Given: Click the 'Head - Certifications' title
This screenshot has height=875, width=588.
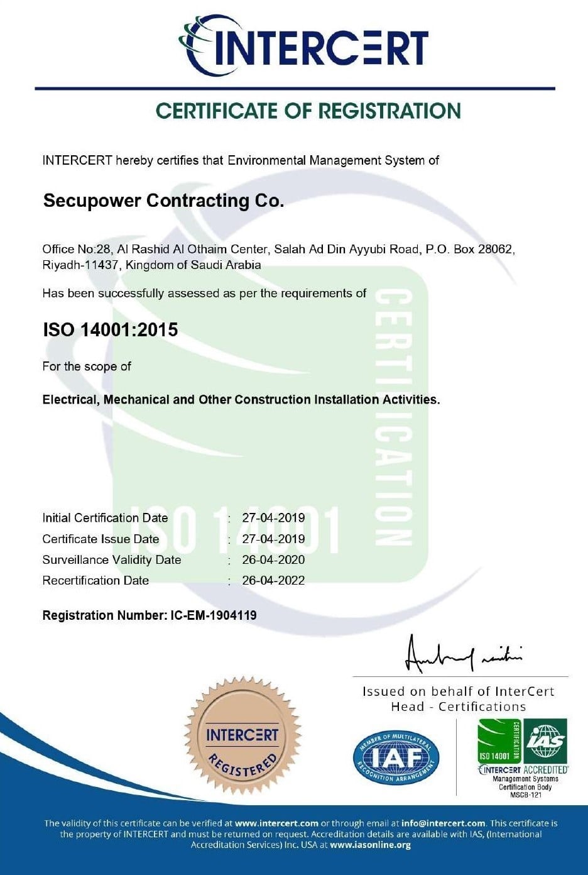Looking at the screenshot, I should pos(459,707).
